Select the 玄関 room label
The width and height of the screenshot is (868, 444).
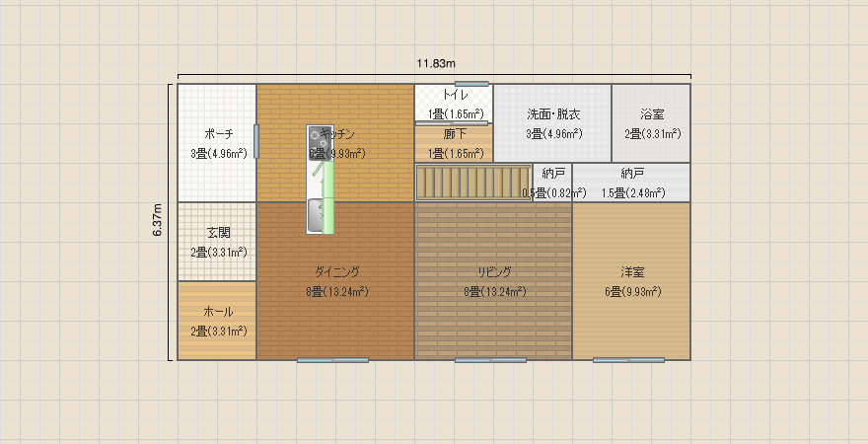coord(219,233)
